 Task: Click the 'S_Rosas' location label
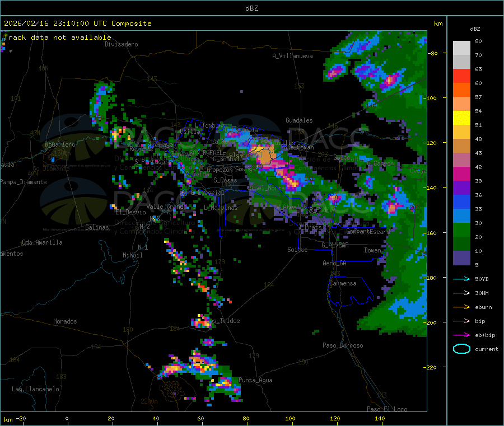pyautogui.click(x=225, y=180)
